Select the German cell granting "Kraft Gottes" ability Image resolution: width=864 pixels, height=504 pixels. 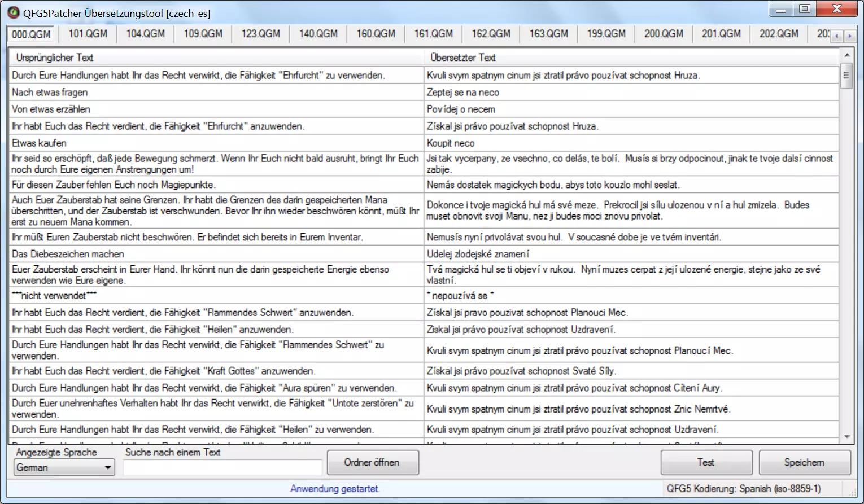(x=216, y=371)
